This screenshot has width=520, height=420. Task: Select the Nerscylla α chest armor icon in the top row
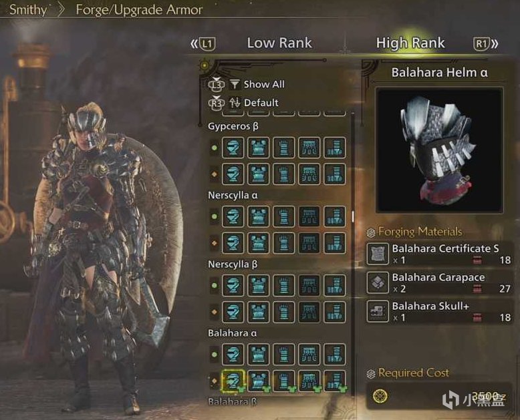259,216
